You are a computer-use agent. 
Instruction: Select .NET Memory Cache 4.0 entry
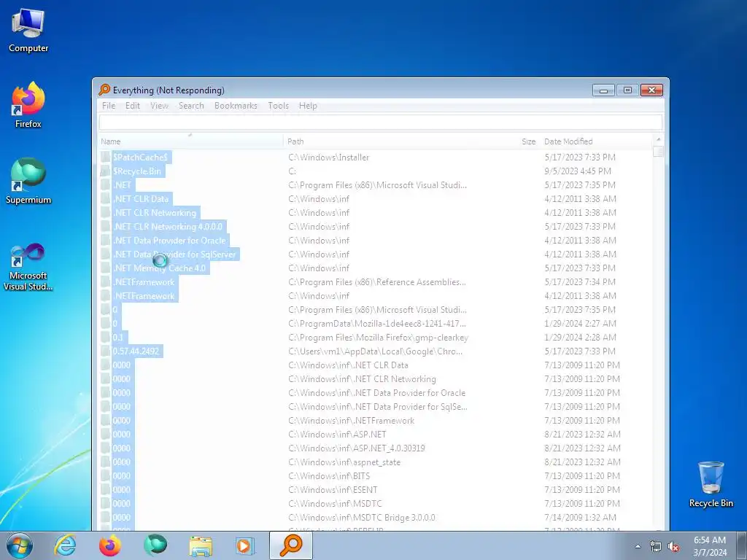coord(160,268)
